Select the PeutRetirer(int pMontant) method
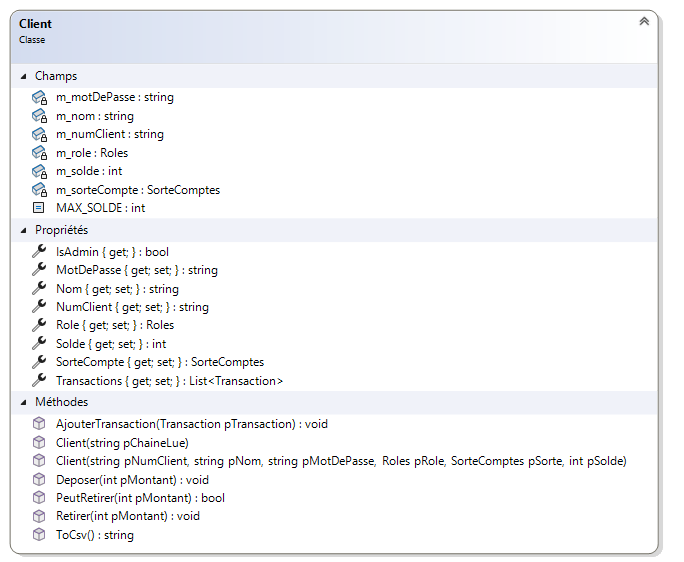 pos(140,498)
